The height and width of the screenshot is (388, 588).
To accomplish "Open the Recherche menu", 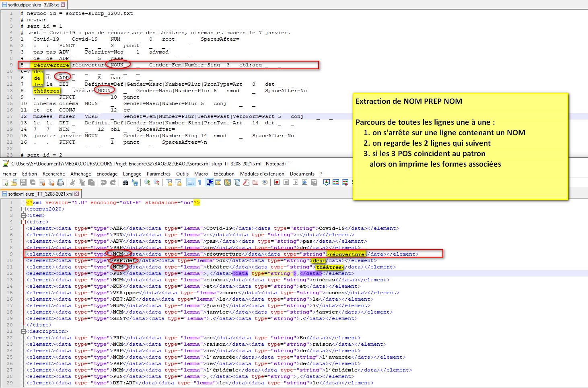I will tap(53, 174).
